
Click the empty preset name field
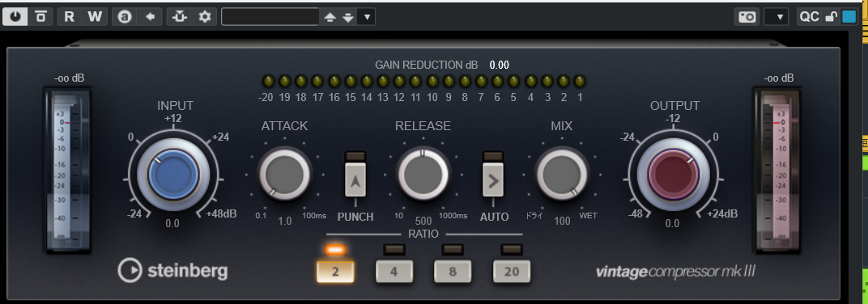pyautogui.click(x=270, y=17)
